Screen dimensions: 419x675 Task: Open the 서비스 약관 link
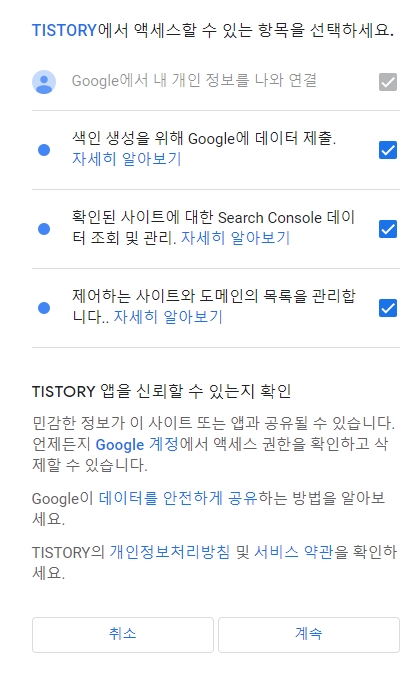click(x=294, y=552)
